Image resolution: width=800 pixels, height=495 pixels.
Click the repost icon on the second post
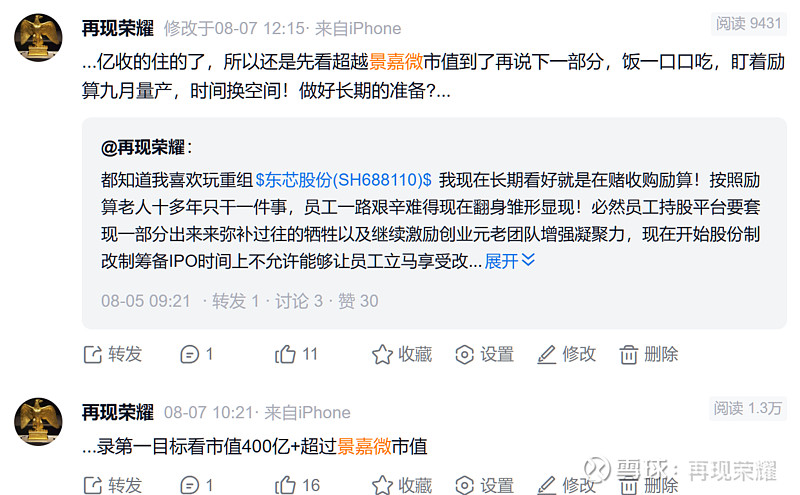point(93,485)
